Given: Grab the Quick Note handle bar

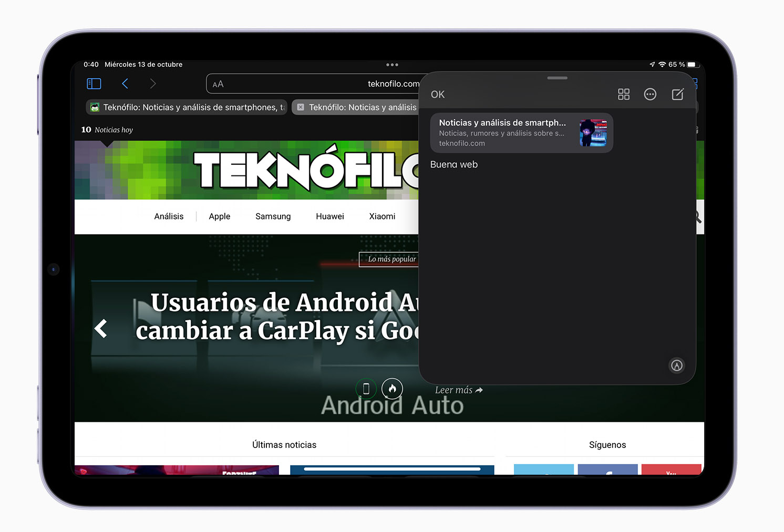Looking at the screenshot, I should click(557, 78).
